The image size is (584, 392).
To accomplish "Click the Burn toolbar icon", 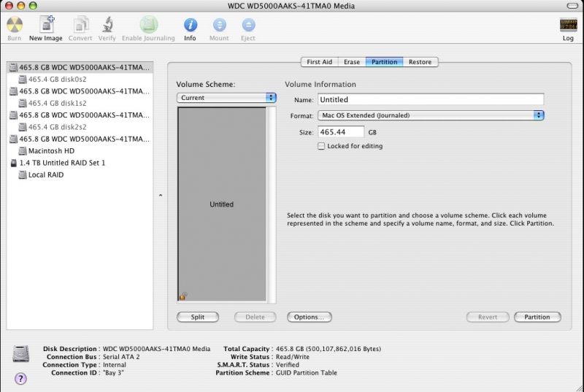I will tap(14, 25).
